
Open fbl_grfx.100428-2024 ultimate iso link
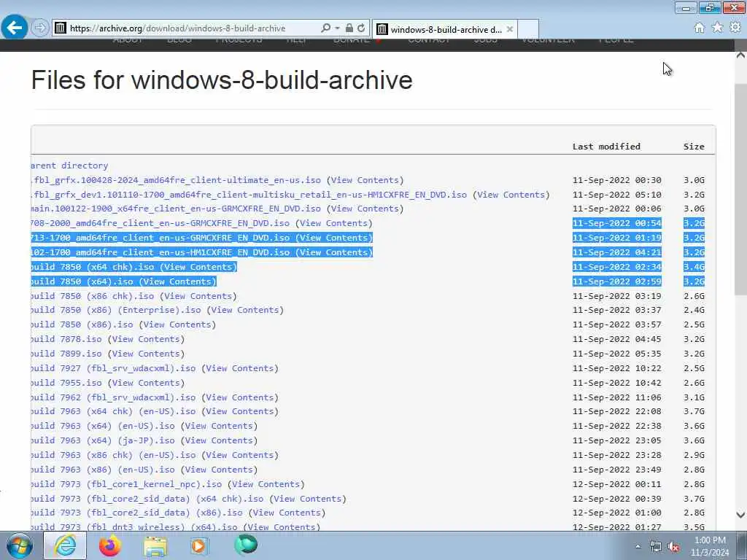pos(176,180)
